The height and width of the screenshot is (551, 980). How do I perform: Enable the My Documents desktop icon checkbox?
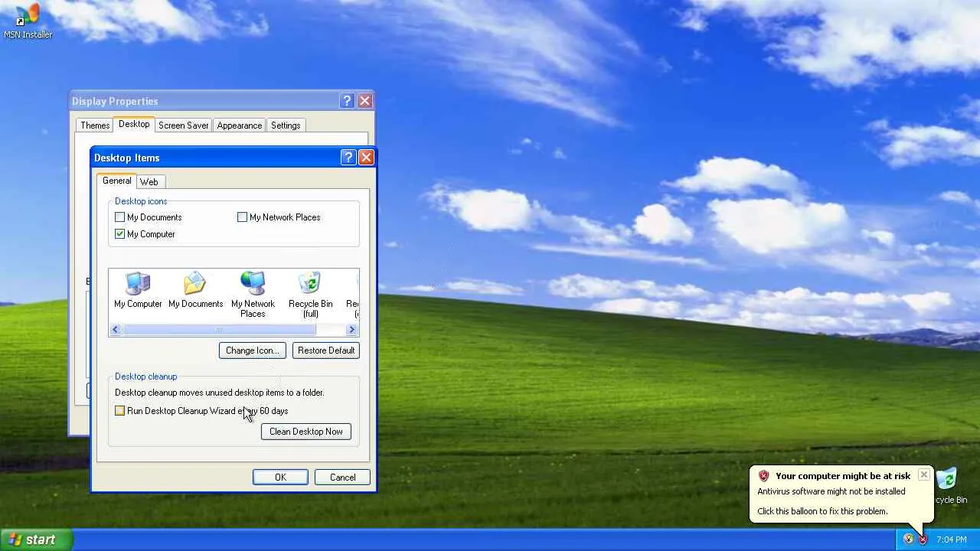pos(119,217)
